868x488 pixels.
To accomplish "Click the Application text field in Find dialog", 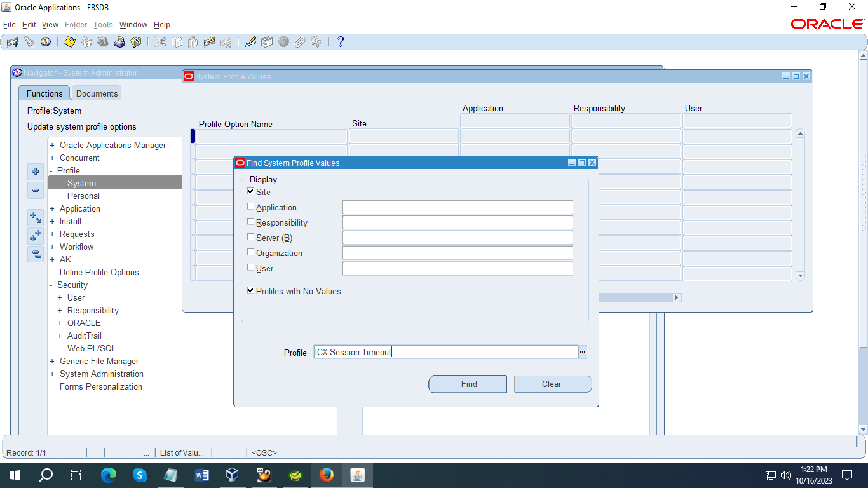I will point(458,207).
